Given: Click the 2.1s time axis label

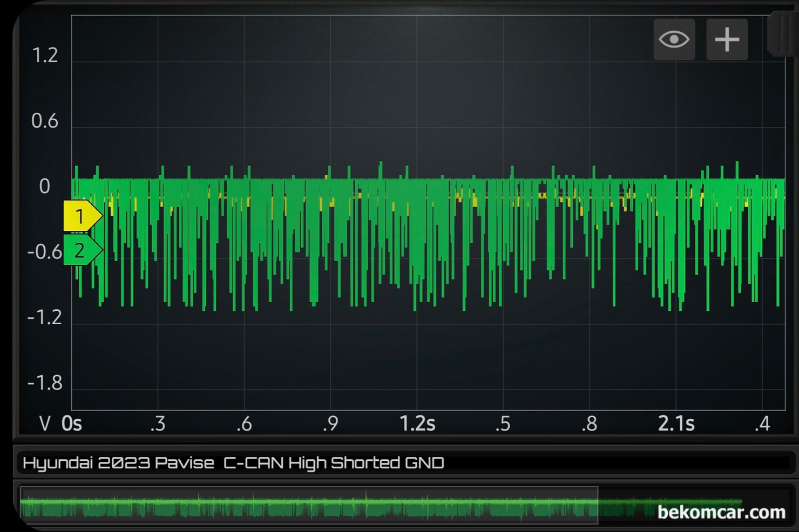Looking at the screenshot, I should (676, 424).
